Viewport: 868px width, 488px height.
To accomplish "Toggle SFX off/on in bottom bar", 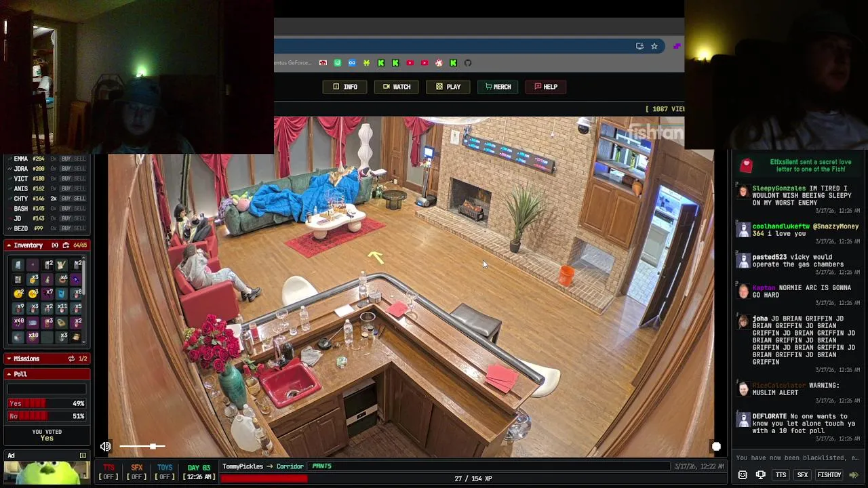I will [x=137, y=472].
